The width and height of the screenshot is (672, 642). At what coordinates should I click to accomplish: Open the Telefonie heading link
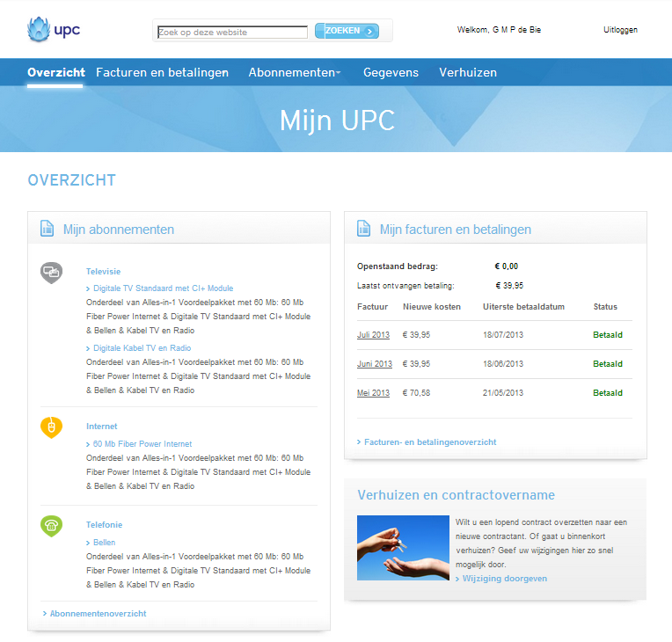[x=104, y=524]
